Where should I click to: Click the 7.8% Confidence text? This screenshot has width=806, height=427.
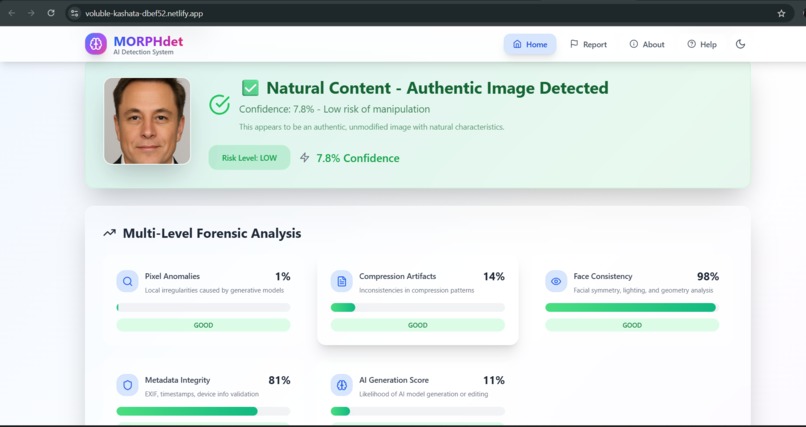[x=358, y=158]
